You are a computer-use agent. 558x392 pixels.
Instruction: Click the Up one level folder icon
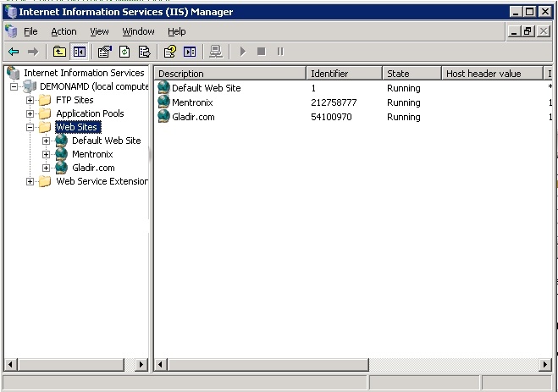coord(59,52)
